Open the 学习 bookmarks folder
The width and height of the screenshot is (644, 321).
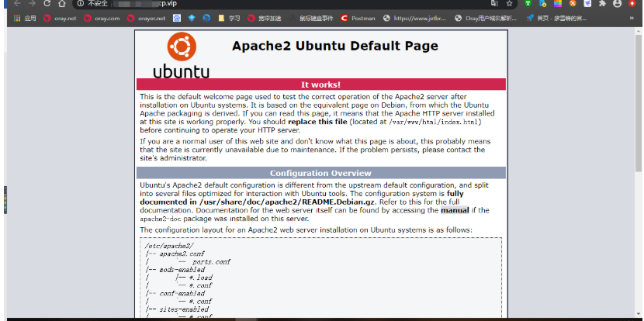coord(229,18)
